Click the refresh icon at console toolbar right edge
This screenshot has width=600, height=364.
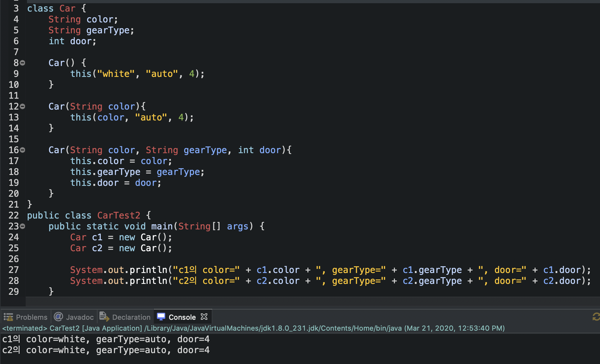(596, 317)
